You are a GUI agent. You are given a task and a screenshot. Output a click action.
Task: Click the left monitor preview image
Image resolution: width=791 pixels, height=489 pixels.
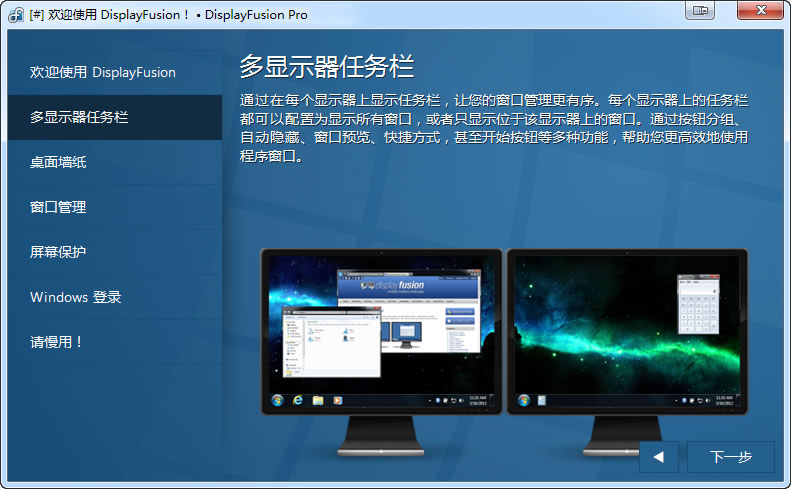(x=381, y=352)
